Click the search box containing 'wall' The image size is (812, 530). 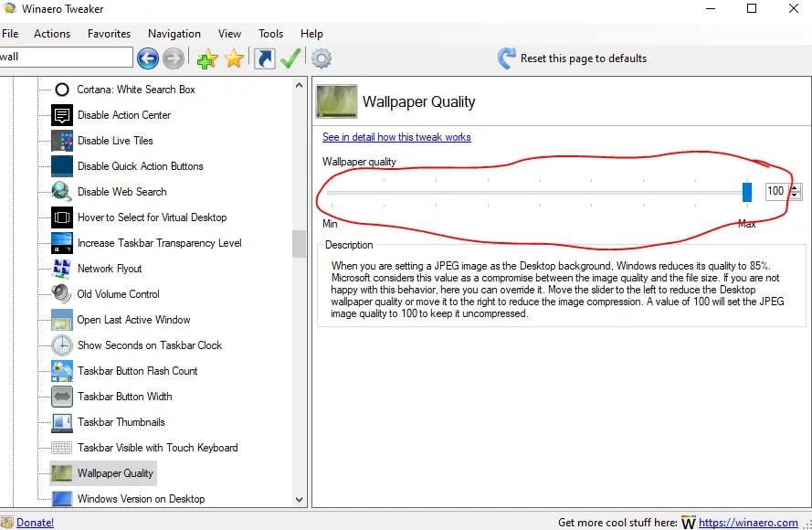click(67, 57)
